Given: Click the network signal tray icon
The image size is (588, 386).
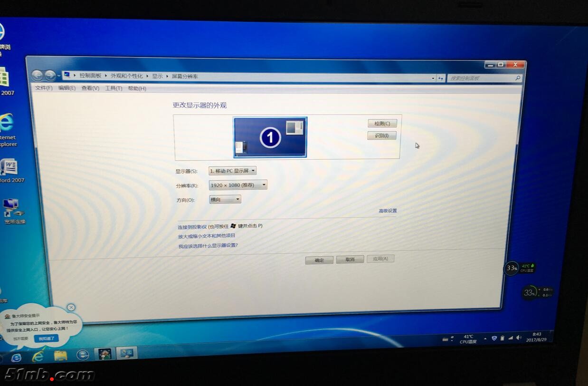Looking at the screenshot, I should (x=511, y=338).
